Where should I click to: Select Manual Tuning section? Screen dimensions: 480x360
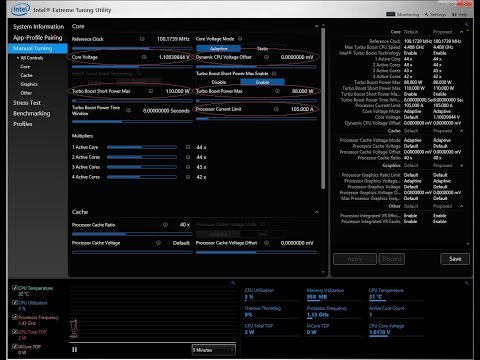click(x=38, y=48)
